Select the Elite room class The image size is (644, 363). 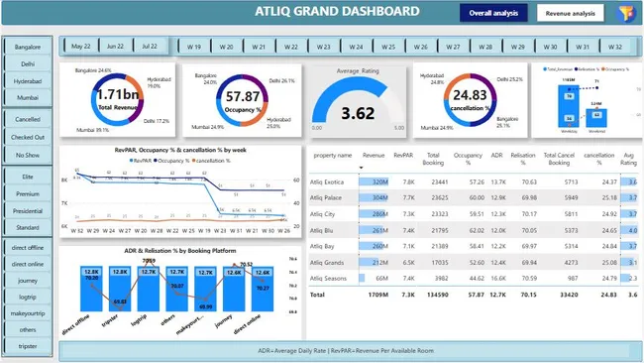click(x=28, y=177)
